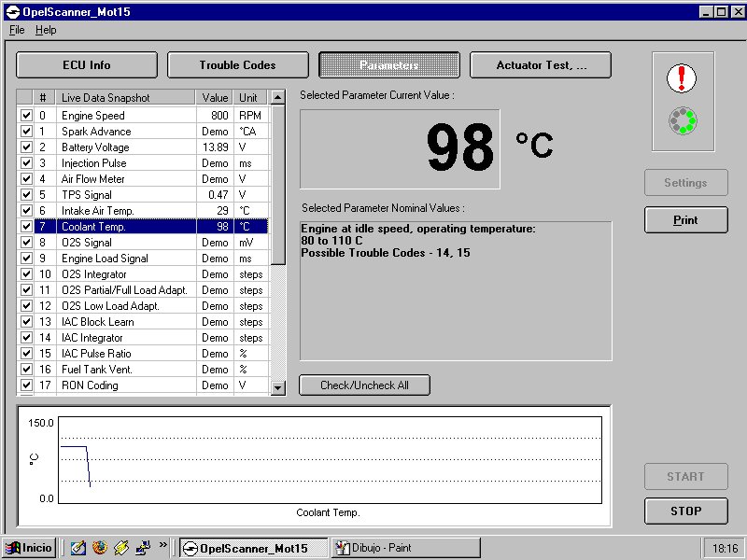Select the Air Flow Meter parameter row
Viewport: 747px width, 560px height.
(x=143, y=178)
